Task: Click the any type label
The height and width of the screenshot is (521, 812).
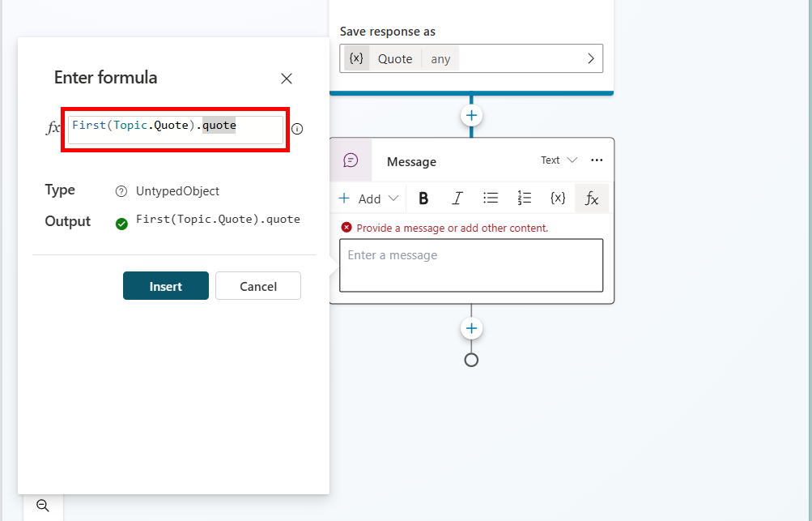Action: click(440, 59)
